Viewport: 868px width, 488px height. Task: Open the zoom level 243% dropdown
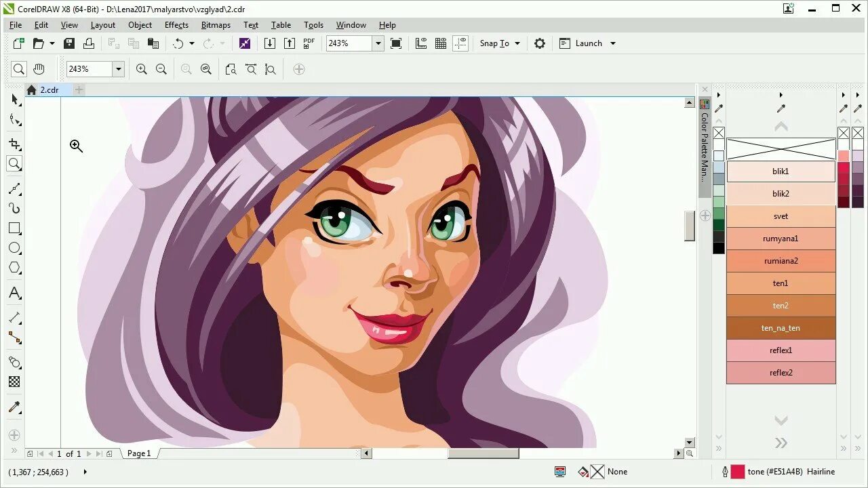[x=378, y=43]
